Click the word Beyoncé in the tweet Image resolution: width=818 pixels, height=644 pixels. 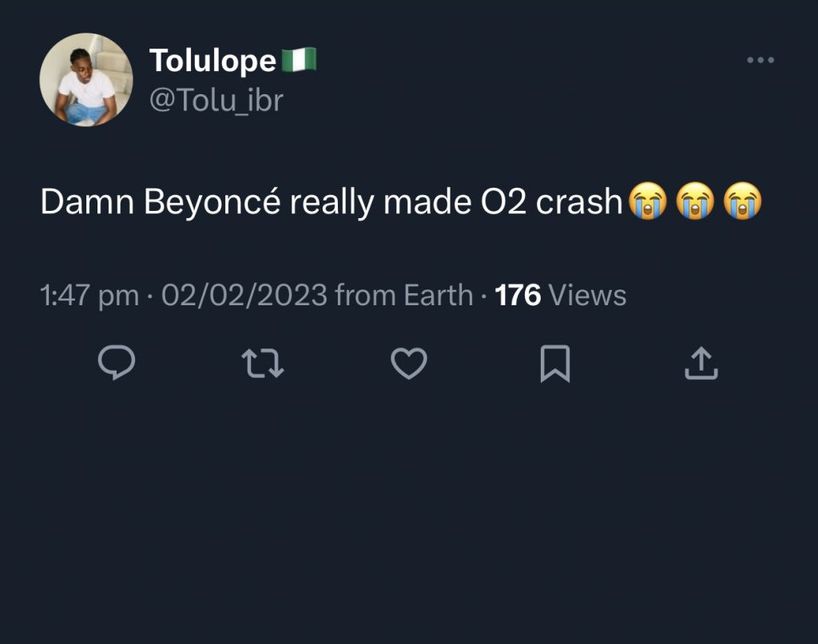point(212,203)
